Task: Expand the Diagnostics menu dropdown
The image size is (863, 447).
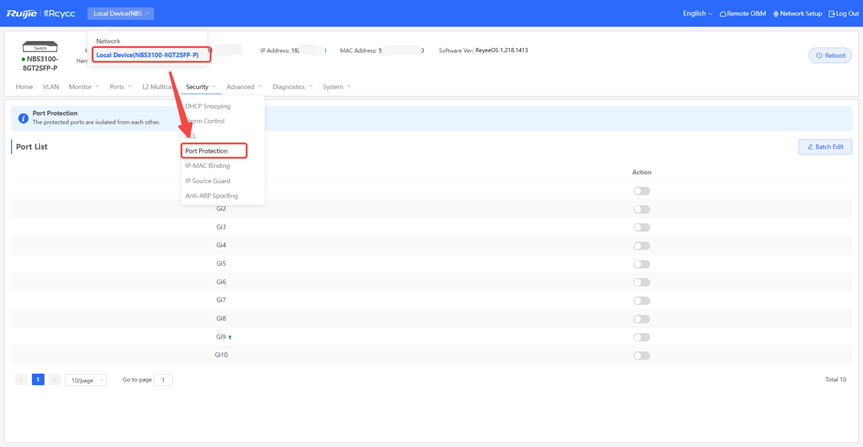Action: click(x=292, y=87)
